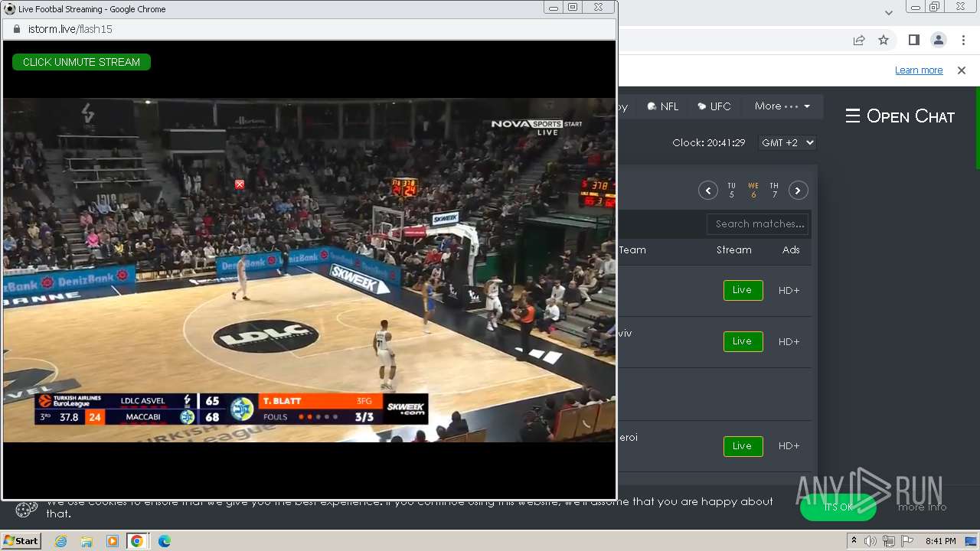Click the Live button in the 'eroi' row

point(743,446)
